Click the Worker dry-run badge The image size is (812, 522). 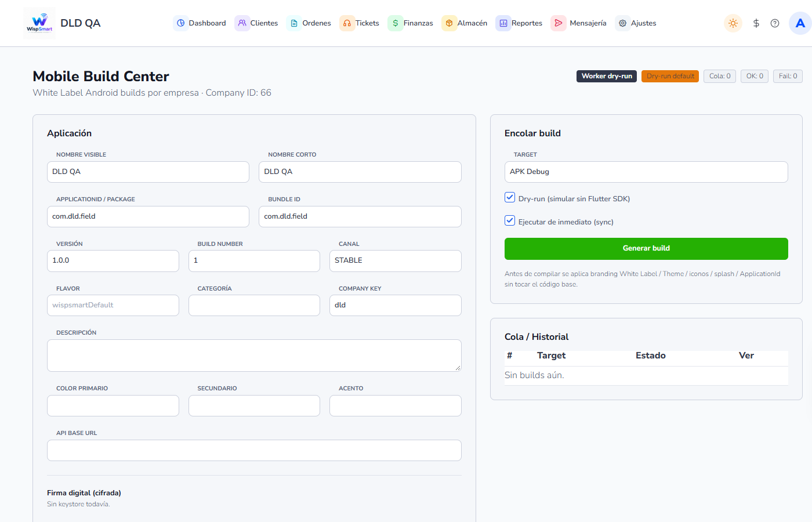tap(607, 76)
